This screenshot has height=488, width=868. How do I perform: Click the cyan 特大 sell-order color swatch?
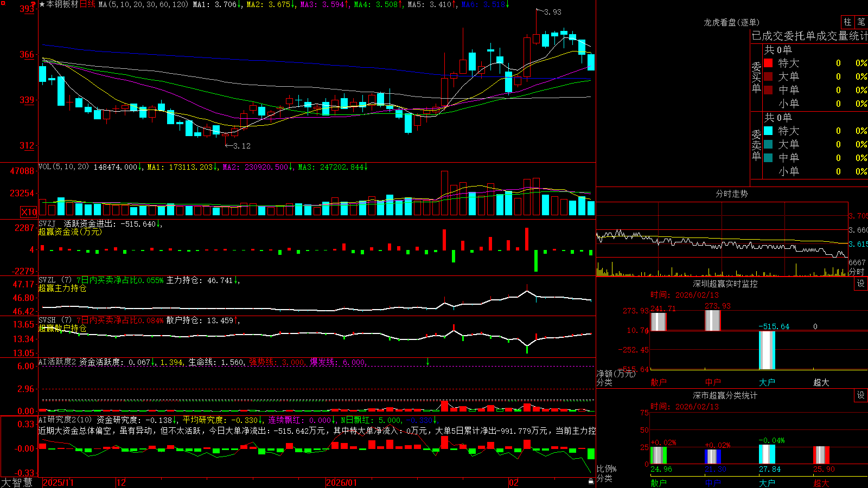tap(768, 131)
